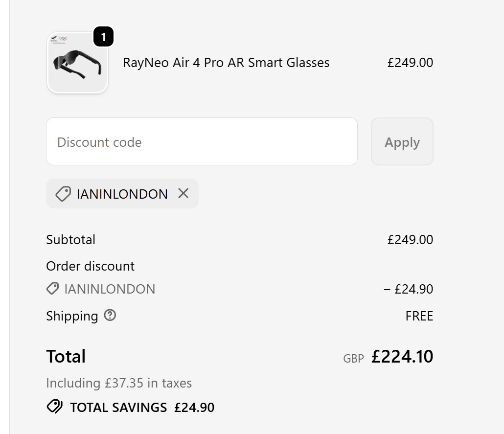504x434 pixels.
Task: Click the Total Savings tags icon
Action: tap(54, 407)
